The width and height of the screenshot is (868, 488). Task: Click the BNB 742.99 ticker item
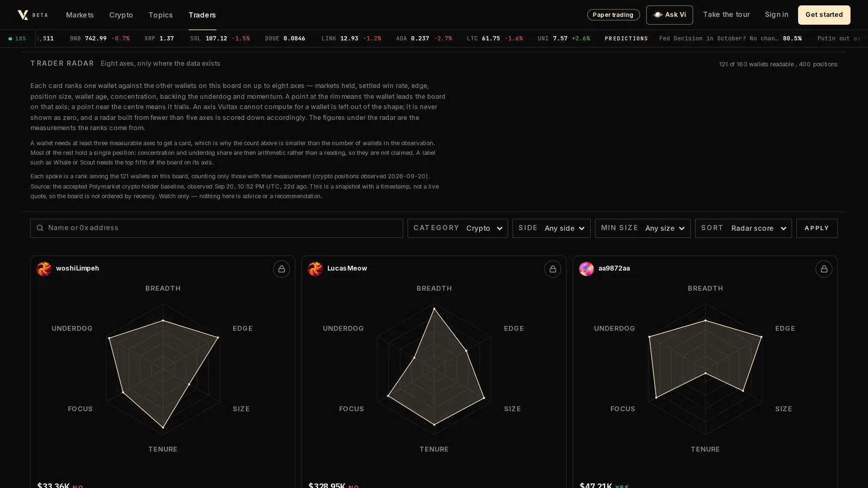point(99,39)
